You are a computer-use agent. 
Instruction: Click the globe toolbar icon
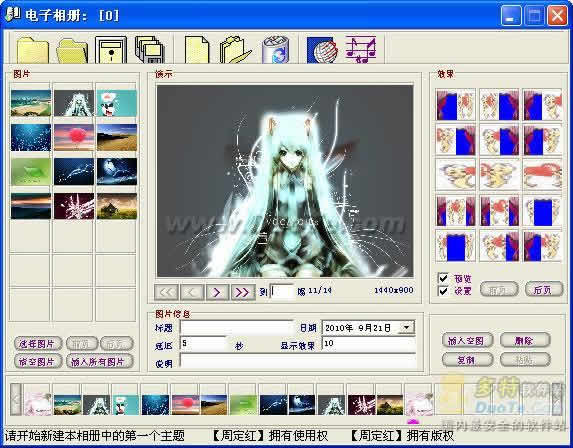(322, 50)
